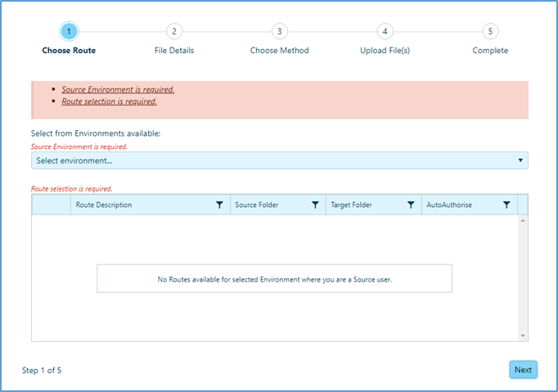
Task: Click the AutoAuthorise column filter icon
Action: 506,205
